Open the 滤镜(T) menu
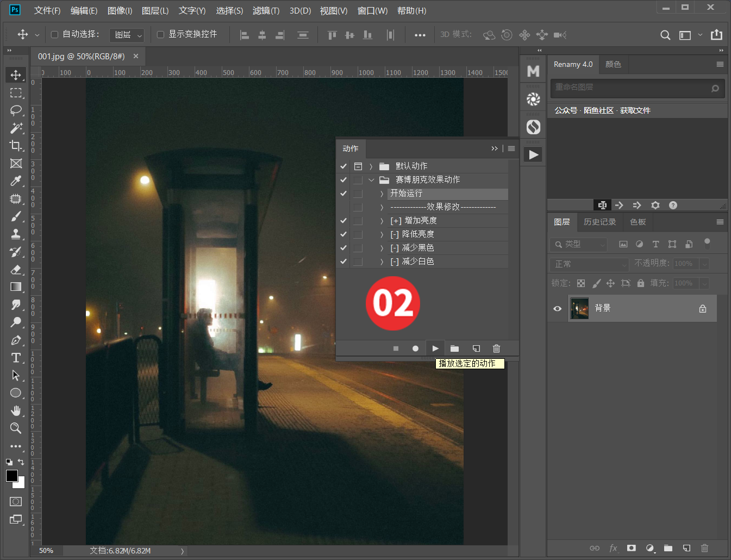Viewport: 731px width, 560px height. pos(266,10)
